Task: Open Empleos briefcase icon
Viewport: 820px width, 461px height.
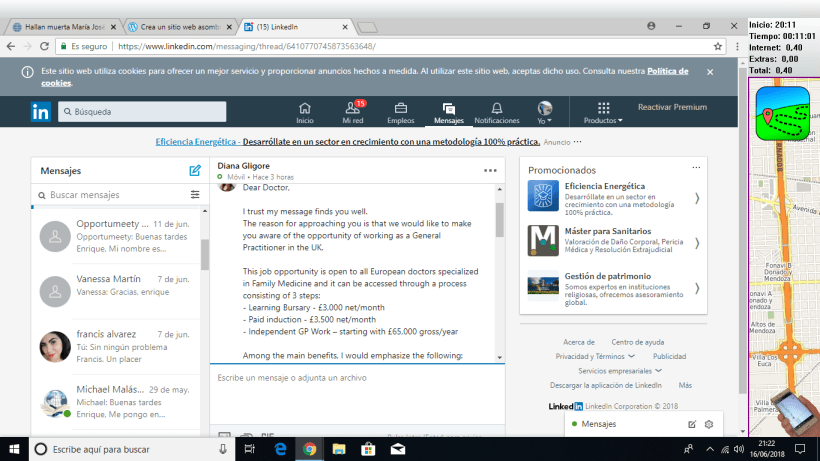Action: click(400, 112)
